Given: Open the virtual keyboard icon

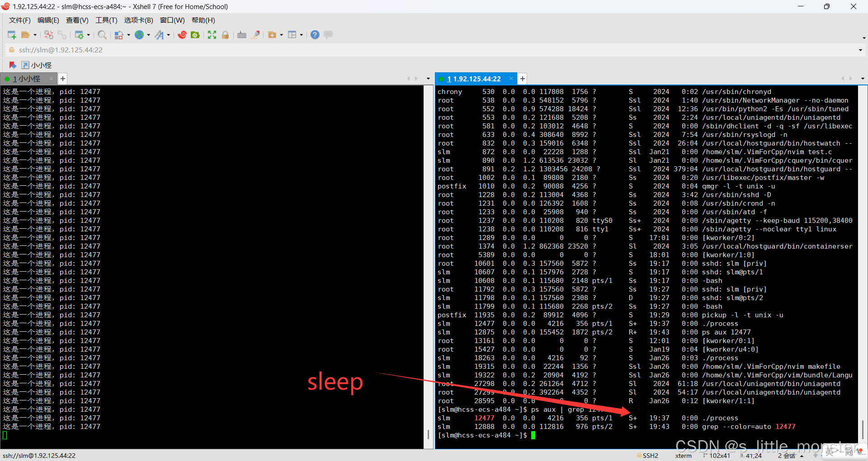Looking at the screenshot, I should click(242, 35).
